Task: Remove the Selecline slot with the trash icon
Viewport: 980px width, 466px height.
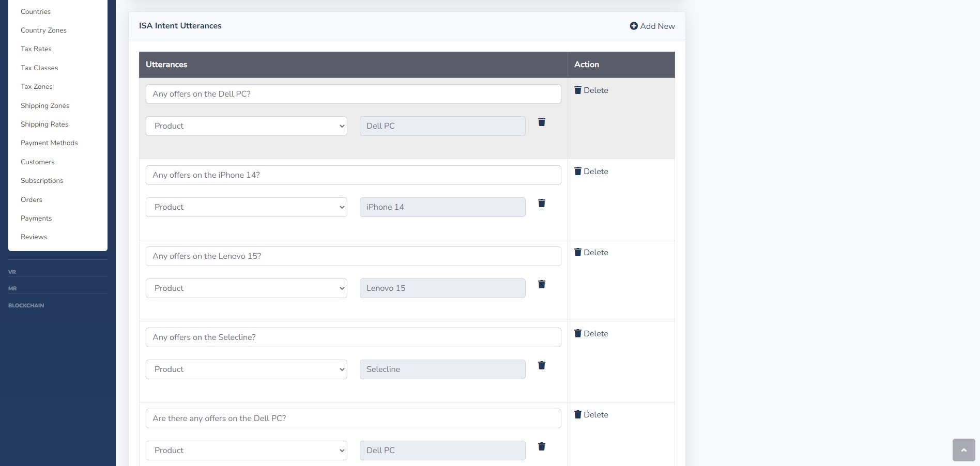Action: tap(542, 365)
